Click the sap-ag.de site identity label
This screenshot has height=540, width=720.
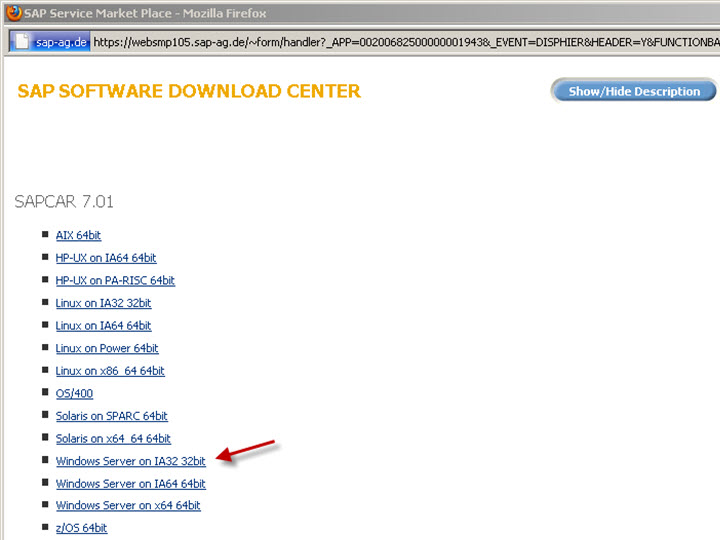click(x=63, y=42)
